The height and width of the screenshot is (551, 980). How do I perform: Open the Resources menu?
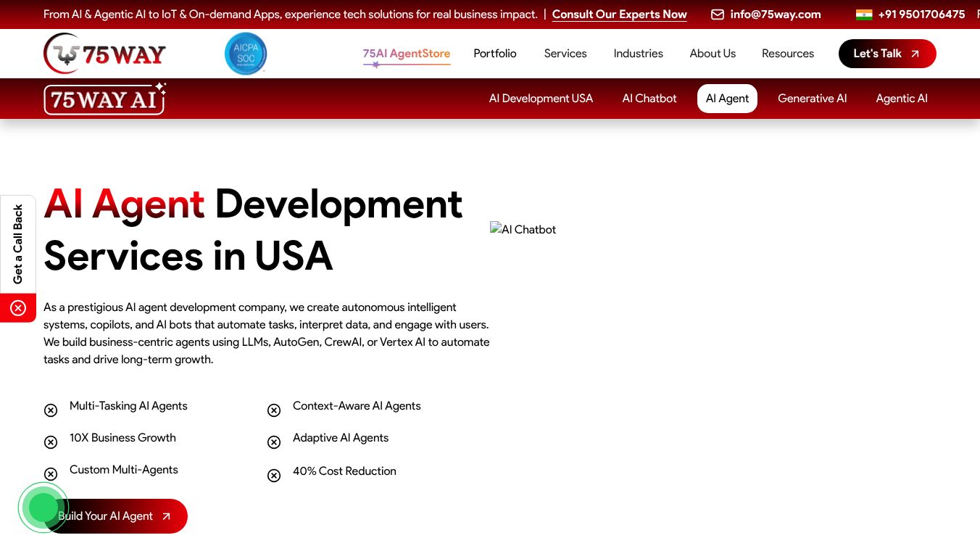pos(788,54)
